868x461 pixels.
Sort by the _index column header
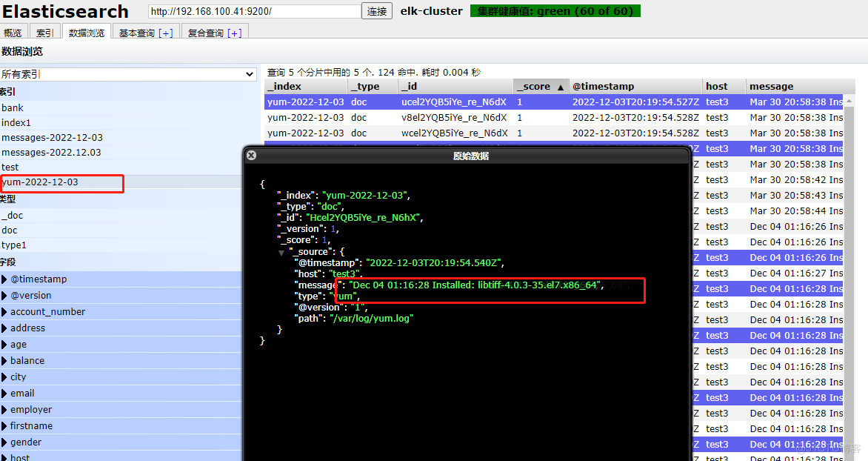(x=306, y=87)
